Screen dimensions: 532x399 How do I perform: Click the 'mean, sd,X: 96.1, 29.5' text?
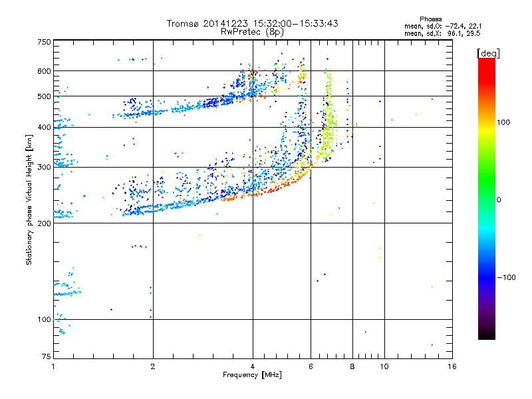[x=442, y=33]
